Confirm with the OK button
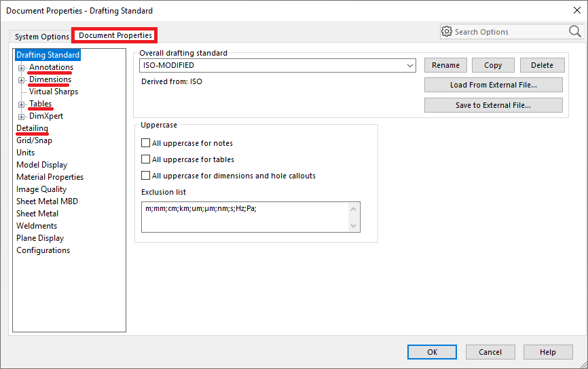588x369 pixels. (432, 352)
